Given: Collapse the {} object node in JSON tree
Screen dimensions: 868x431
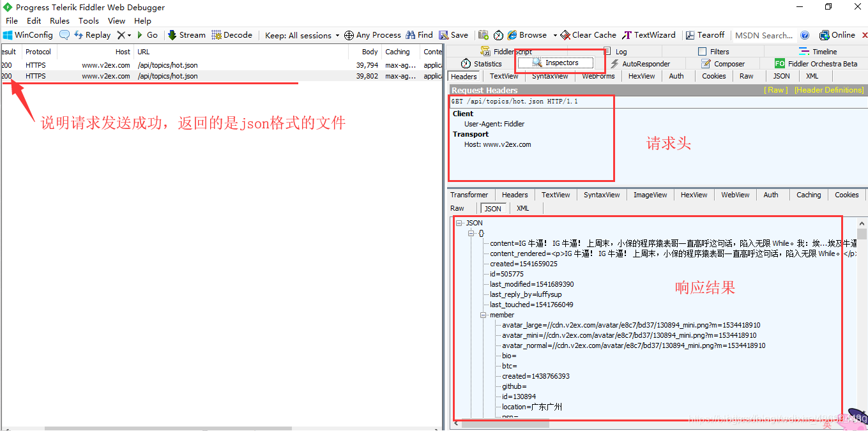Looking at the screenshot, I should tap(471, 233).
